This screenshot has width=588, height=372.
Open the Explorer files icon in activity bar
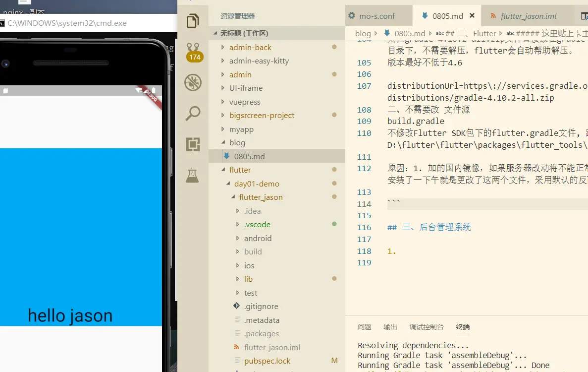[193, 21]
